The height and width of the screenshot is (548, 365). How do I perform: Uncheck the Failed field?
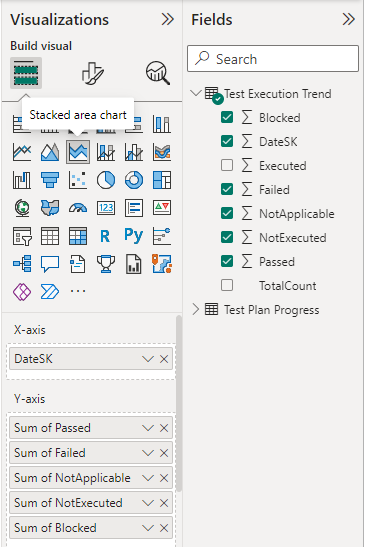(227, 189)
